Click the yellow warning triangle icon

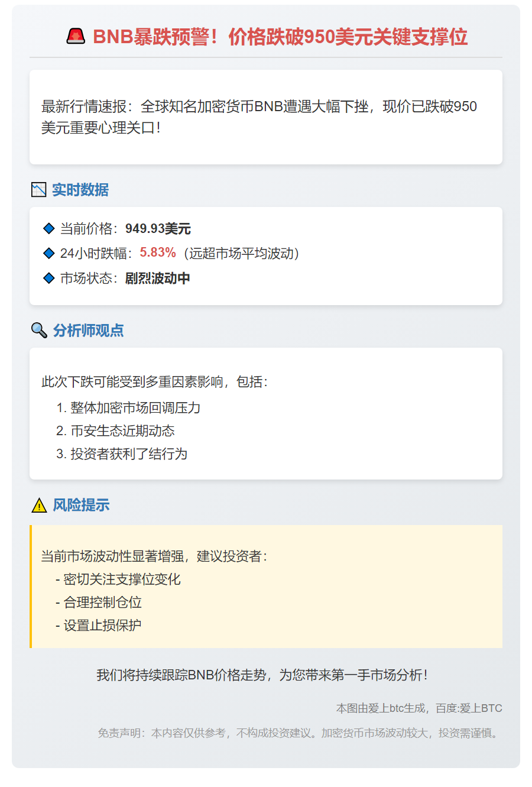(39, 506)
